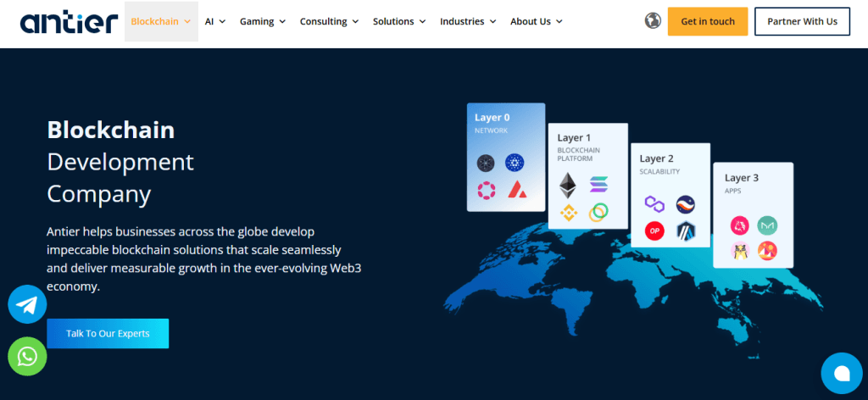The width and height of the screenshot is (868, 400).
Task: Click the Solana logo in Layer 1
Action: pos(599,184)
